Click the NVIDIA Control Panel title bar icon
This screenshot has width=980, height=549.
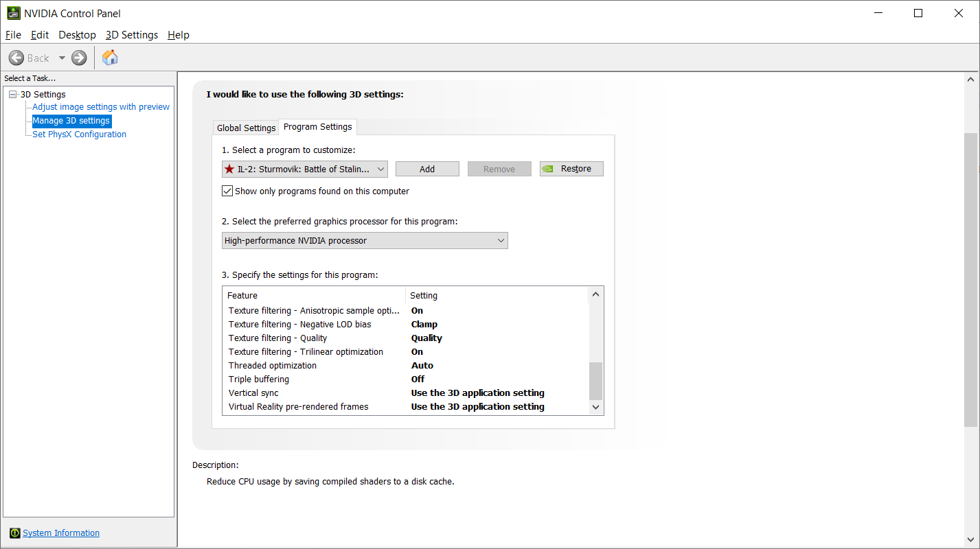(13, 13)
